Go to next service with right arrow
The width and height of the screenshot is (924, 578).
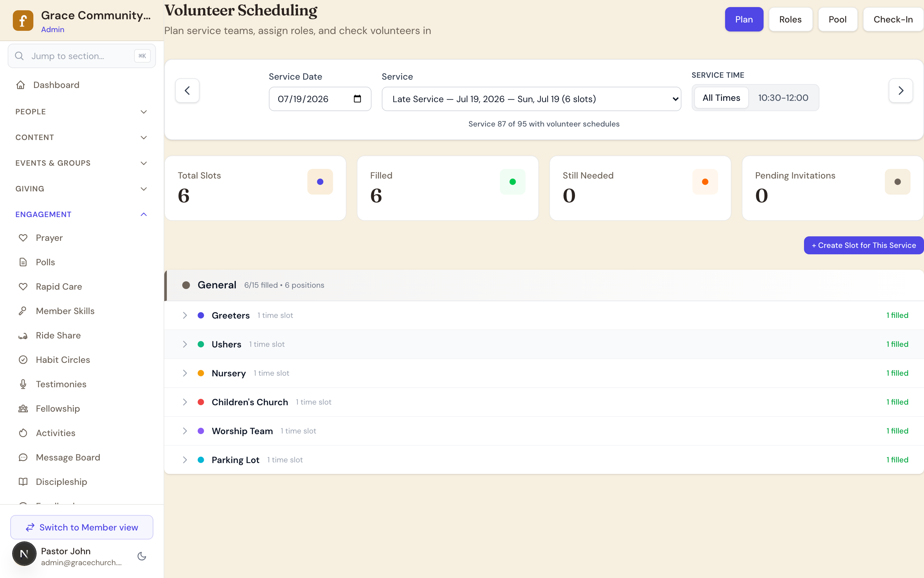point(901,91)
